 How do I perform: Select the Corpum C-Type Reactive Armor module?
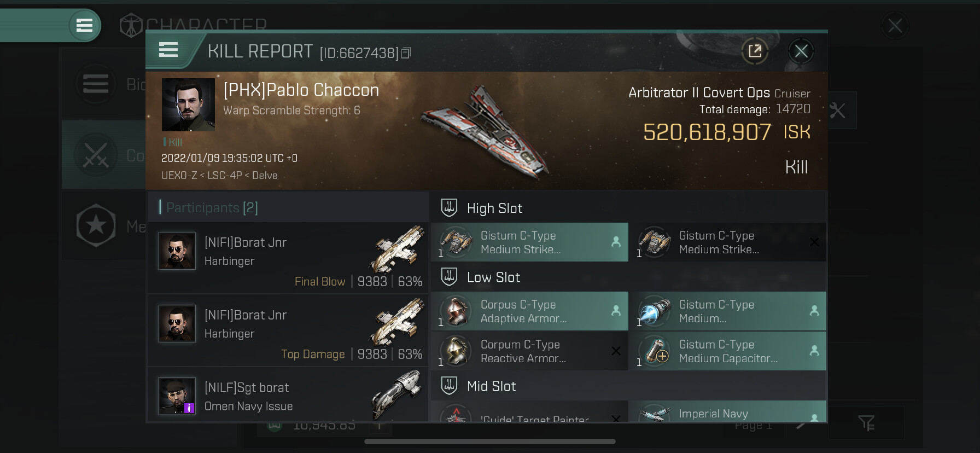(x=529, y=351)
